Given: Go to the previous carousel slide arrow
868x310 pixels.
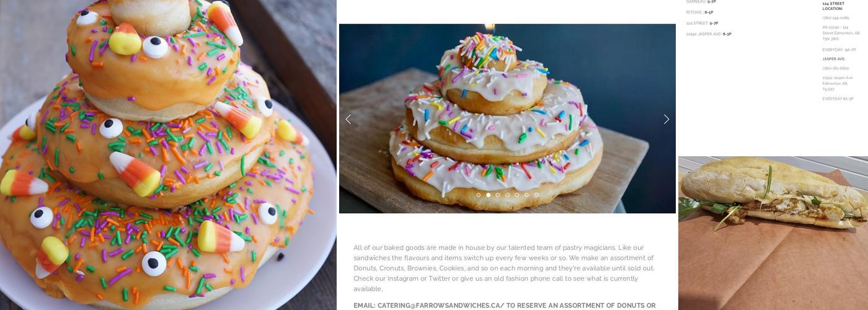Looking at the screenshot, I should [348, 119].
